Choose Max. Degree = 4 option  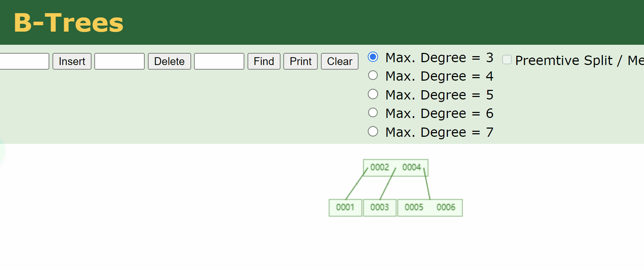[x=373, y=75]
